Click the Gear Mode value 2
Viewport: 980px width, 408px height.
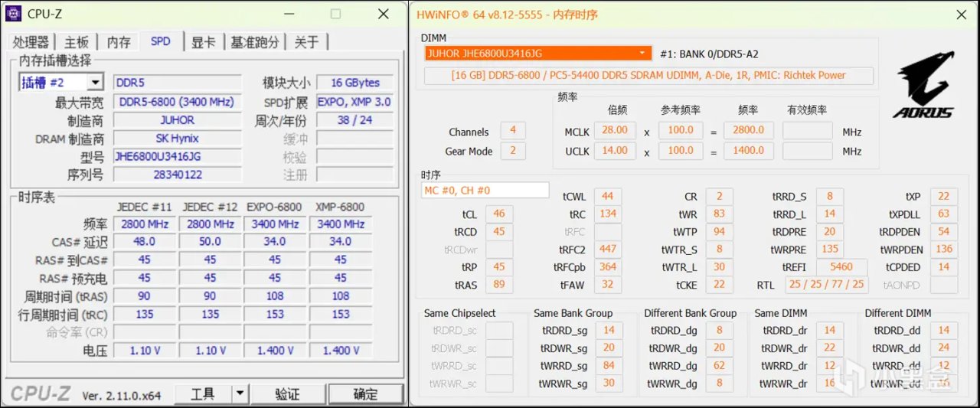pyautogui.click(x=513, y=151)
